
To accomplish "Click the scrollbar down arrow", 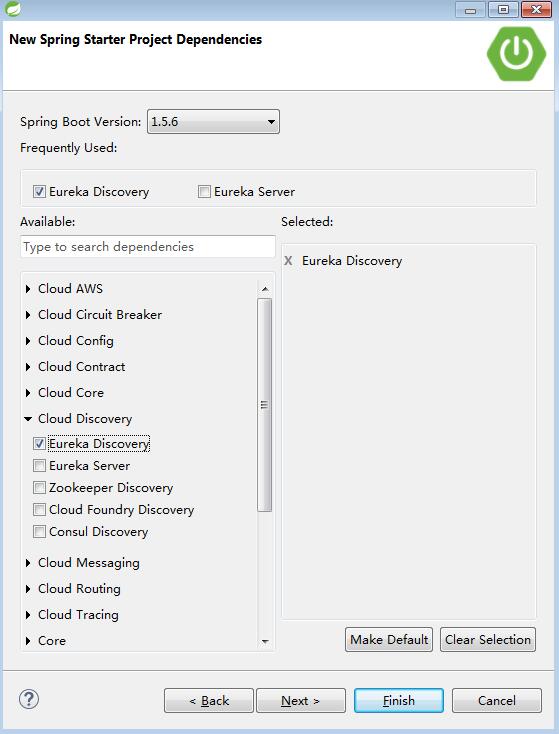I will tap(265, 641).
